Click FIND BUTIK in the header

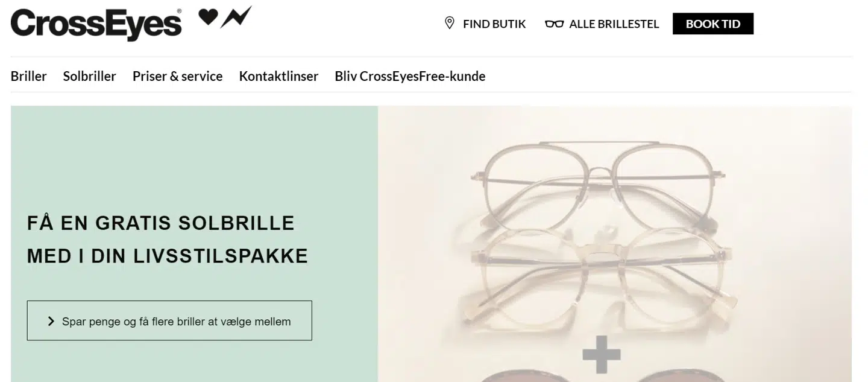click(x=494, y=24)
